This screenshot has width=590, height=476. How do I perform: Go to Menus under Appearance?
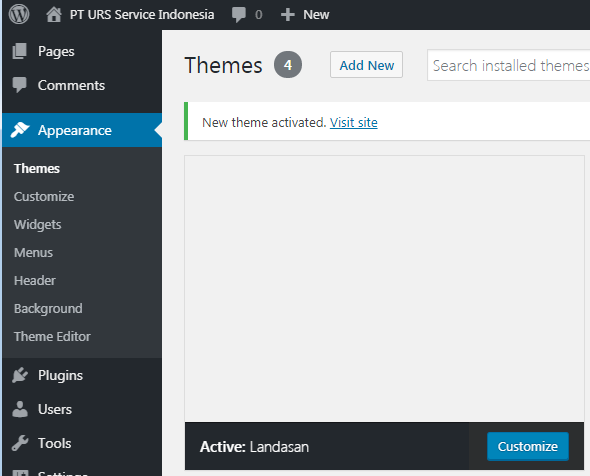(x=33, y=252)
